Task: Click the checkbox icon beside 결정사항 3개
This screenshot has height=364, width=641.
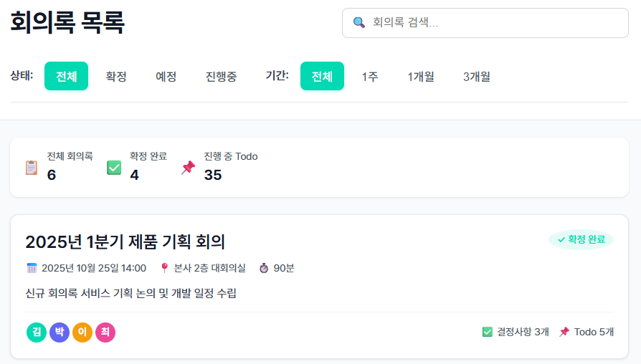Action: [x=488, y=332]
